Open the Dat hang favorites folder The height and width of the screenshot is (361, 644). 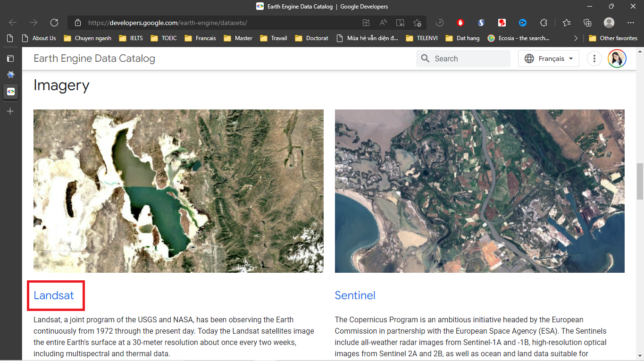462,38
